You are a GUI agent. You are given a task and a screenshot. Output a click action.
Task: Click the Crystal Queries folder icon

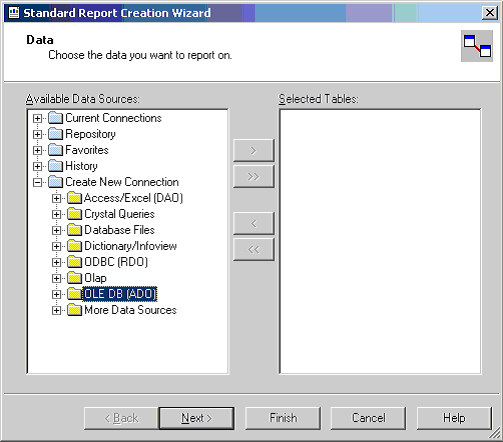74,214
